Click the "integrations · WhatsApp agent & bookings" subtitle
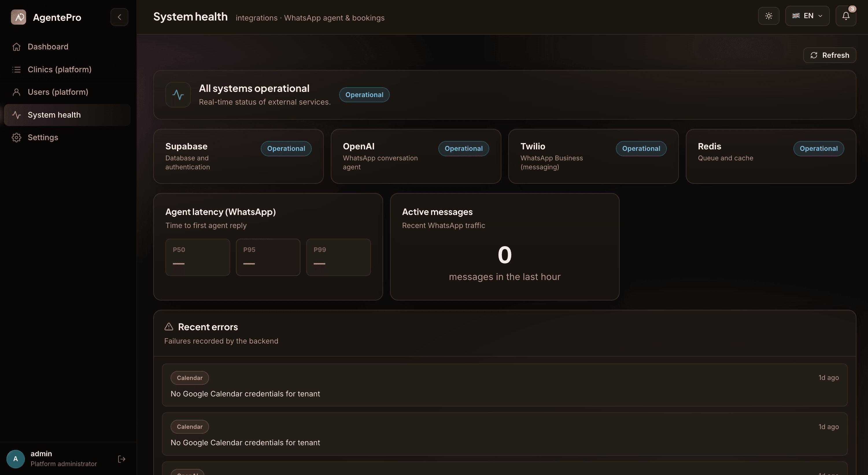 [310, 18]
